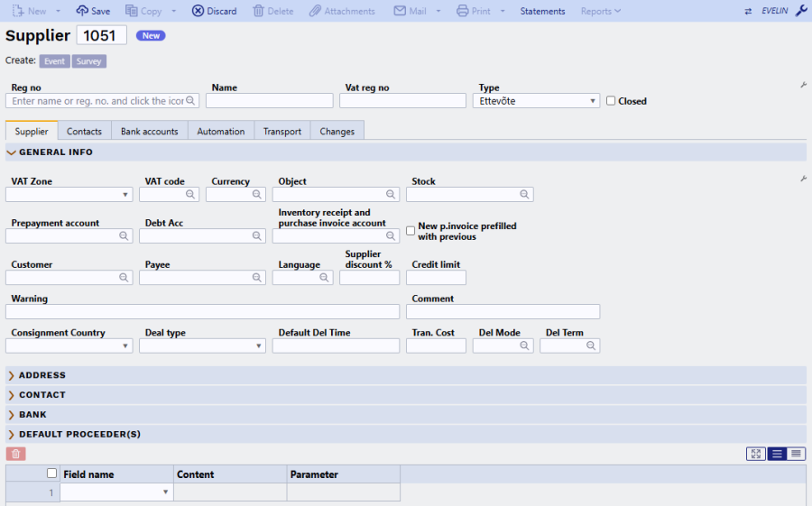
Task: Select the Supplier tab
Action: coord(32,132)
